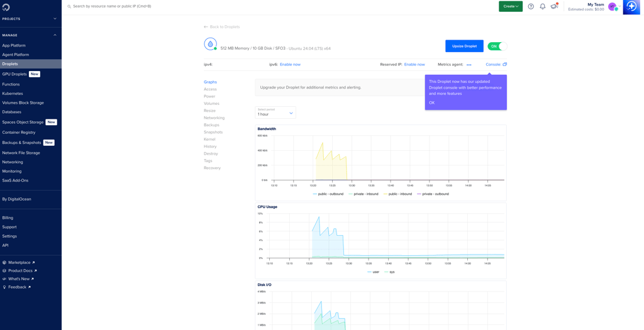The image size is (644, 330).
Task: Open the notifications bell icon
Action: [x=543, y=6]
